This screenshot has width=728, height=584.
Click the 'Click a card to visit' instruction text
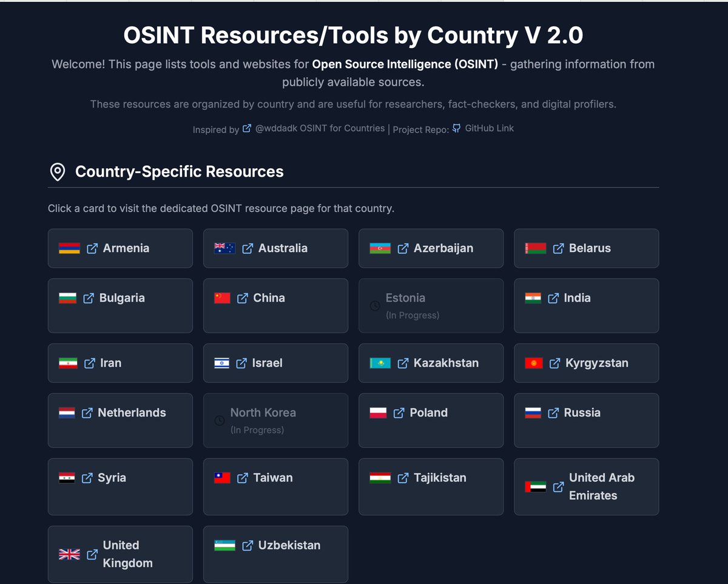(x=221, y=208)
